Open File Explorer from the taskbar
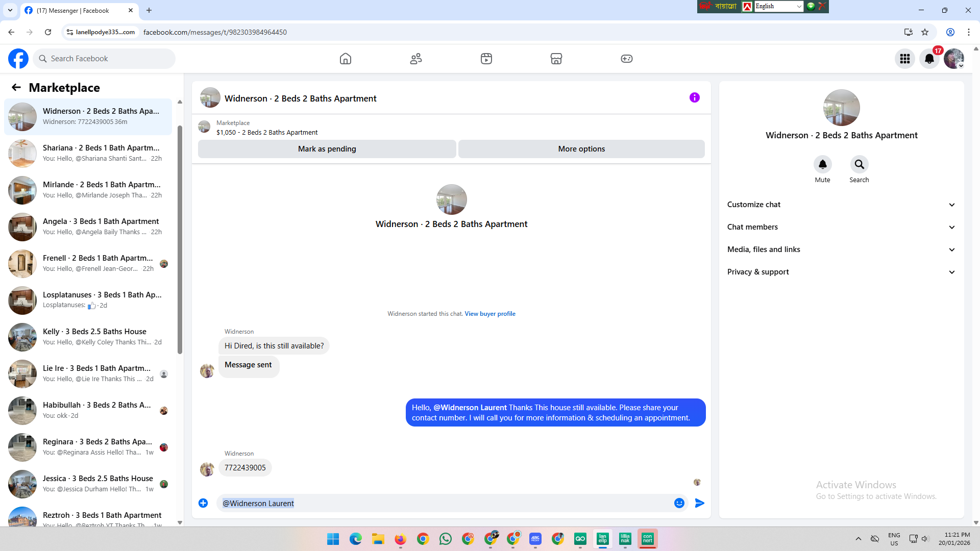Viewport: 980px width, 551px height. (378, 539)
